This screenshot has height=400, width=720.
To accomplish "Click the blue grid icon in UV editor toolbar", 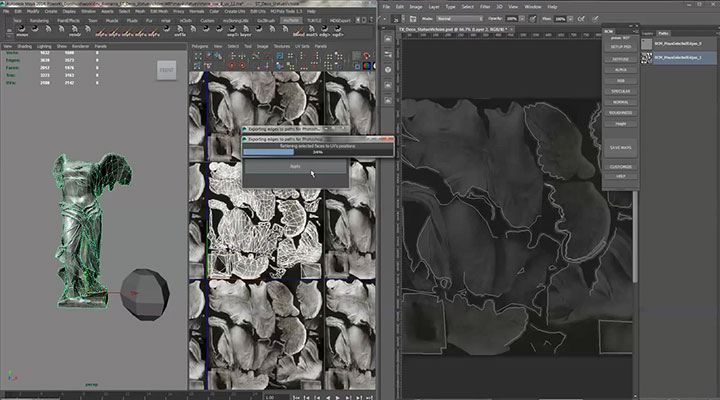I will coord(280,56).
